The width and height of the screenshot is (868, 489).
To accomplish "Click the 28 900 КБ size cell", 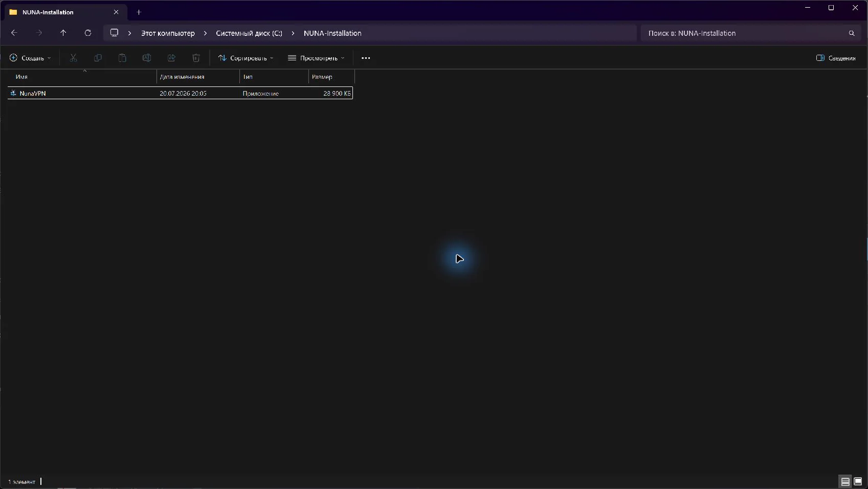I will pyautogui.click(x=337, y=93).
